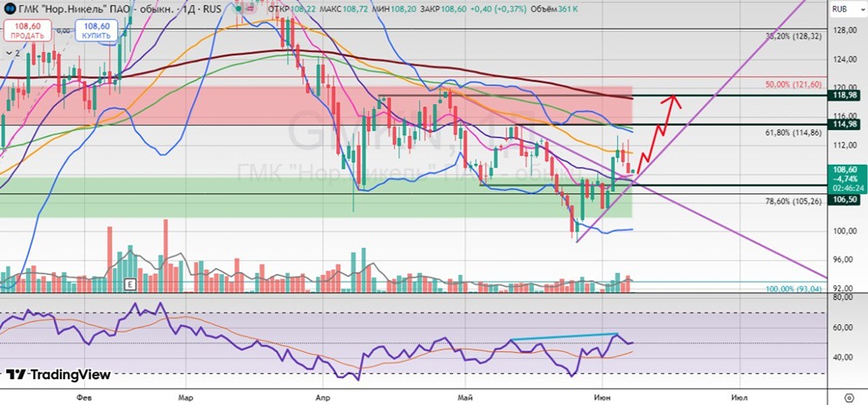Click the Май label on time axis

(x=464, y=397)
